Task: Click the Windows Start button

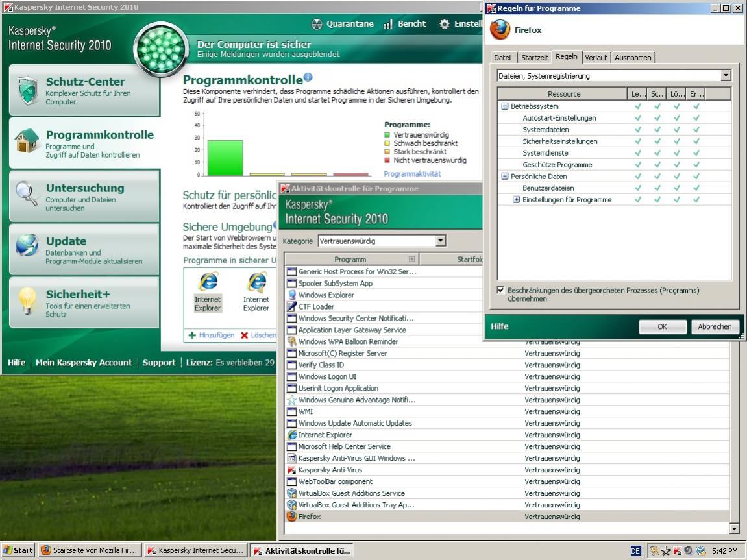Action: [x=19, y=550]
